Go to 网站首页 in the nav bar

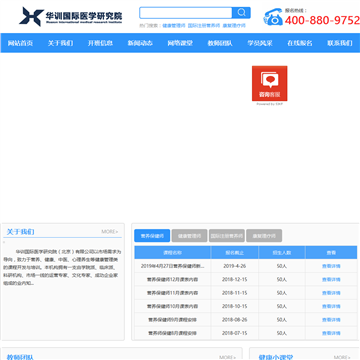20,43
